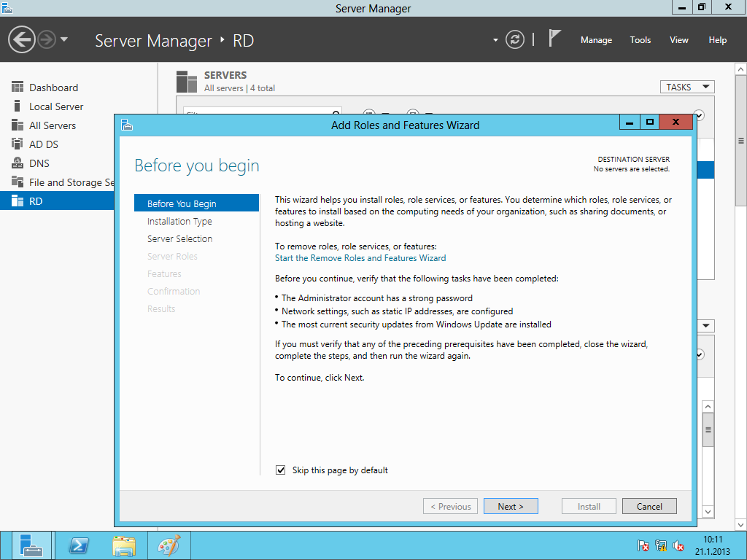Open AD DS in sidebar
Screen dimensions: 747x560
click(x=43, y=144)
